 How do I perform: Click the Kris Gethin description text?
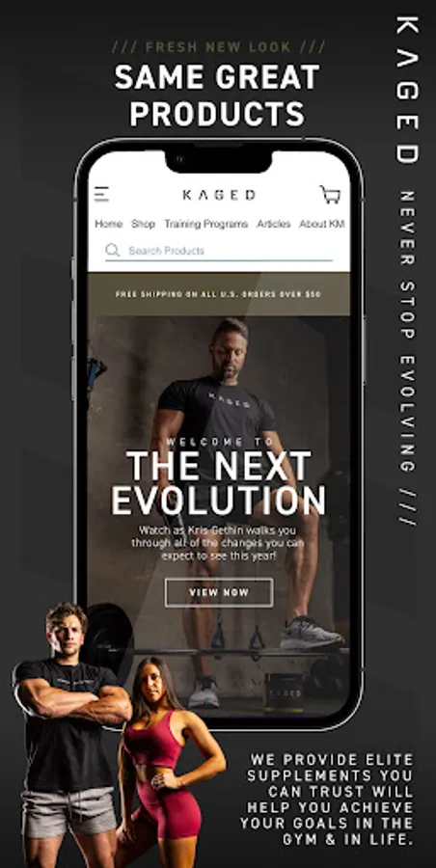(x=218, y=543)
